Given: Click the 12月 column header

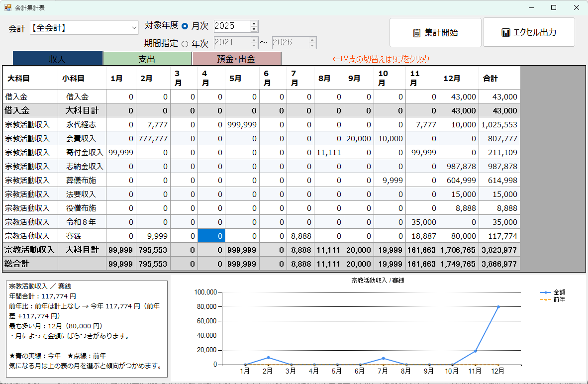Looking at the screenshot, I should pyautogui.click(x=458, y=79).
